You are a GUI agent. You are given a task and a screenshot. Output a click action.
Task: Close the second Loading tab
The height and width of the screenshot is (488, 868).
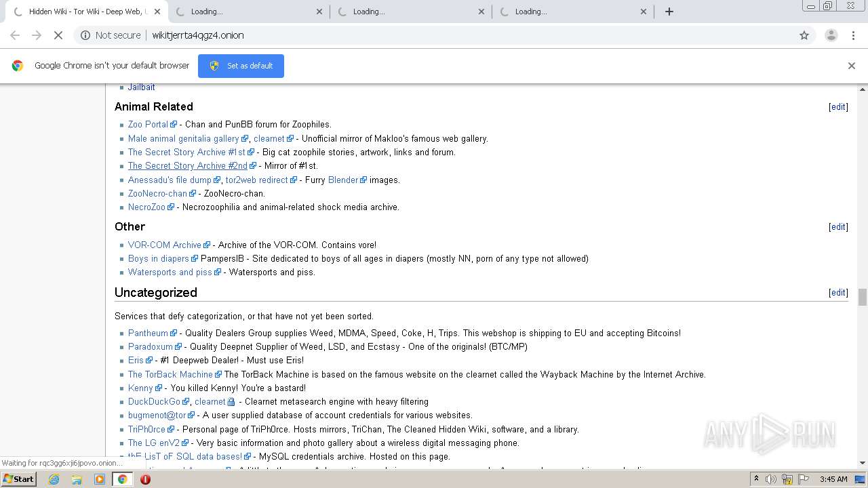319,12
